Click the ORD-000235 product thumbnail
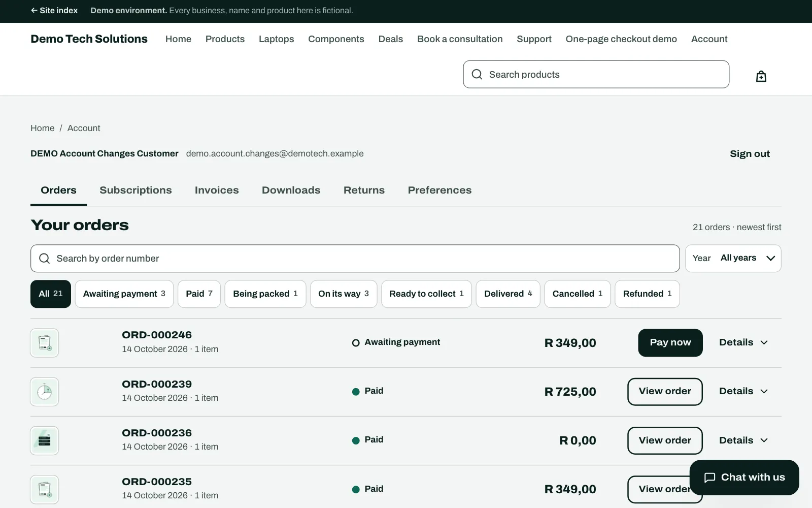The width and height of the screenshot is (812, 508). point(45,489)
